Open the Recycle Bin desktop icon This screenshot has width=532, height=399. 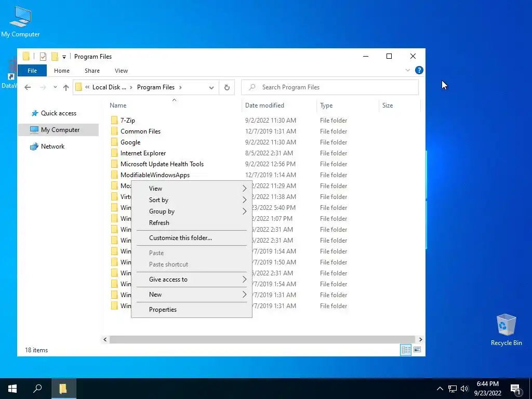click(x=506, y=330)
